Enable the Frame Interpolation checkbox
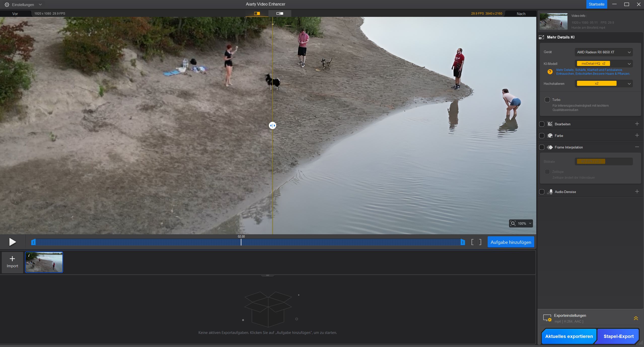Screen dimensions: 644x347 542,147
